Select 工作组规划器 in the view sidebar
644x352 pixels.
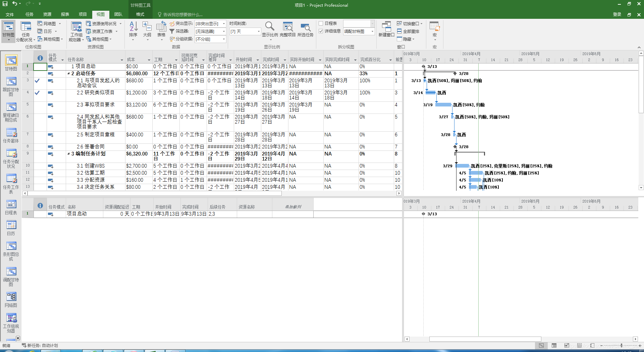(11, 323)
